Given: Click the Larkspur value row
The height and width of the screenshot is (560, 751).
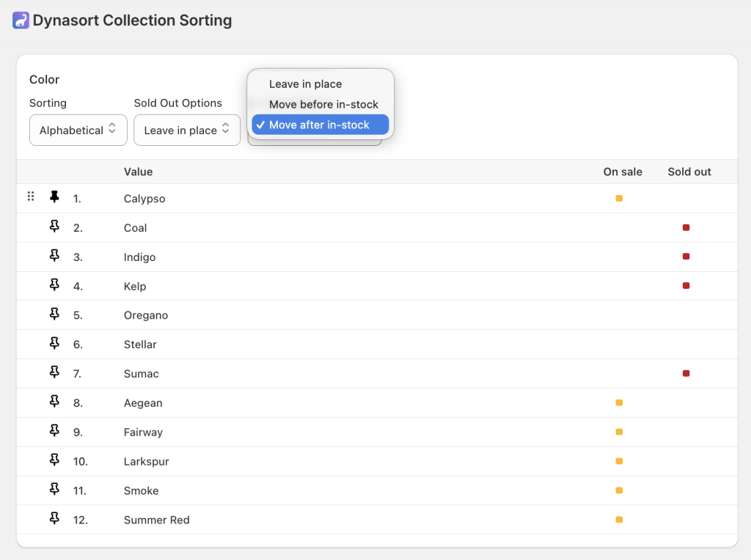Looking at the screenshot, I should pyautogui.click(x=143, y=462).
